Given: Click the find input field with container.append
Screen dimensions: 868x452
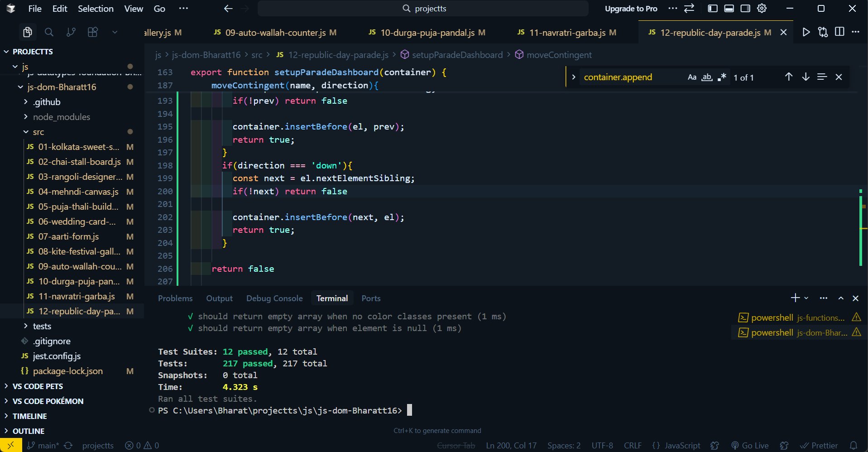Looking at the screenshot, I should (x=632, y=77).
